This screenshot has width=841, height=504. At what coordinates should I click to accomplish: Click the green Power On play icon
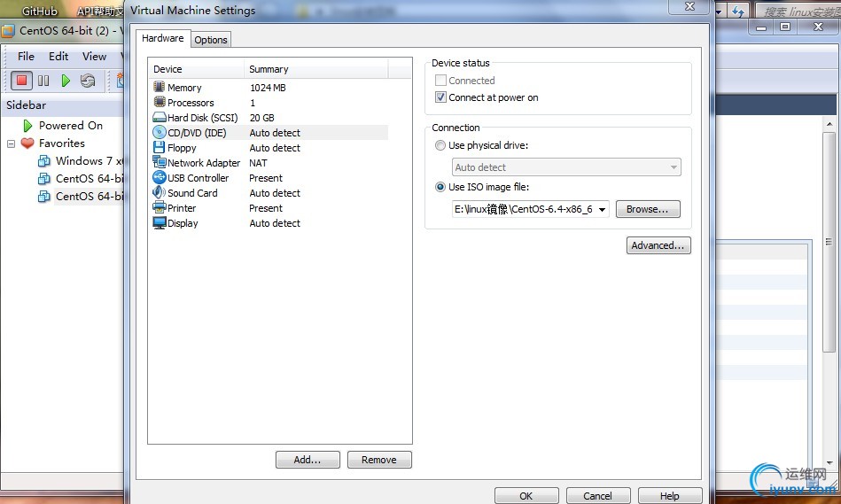66,81
